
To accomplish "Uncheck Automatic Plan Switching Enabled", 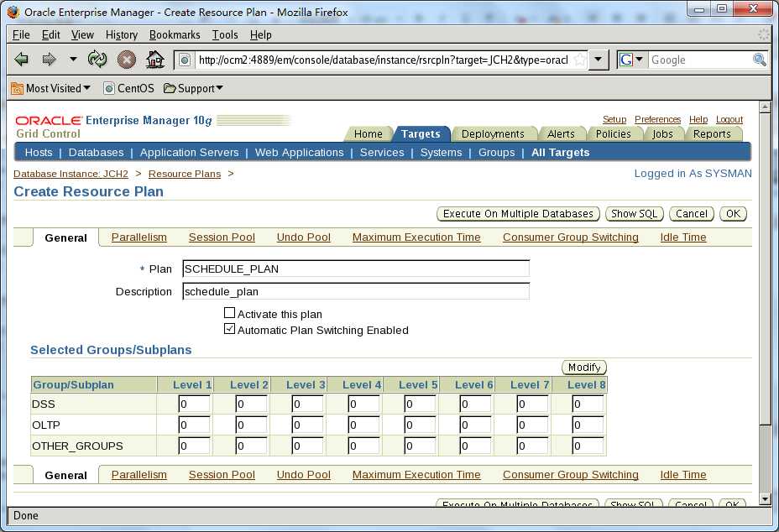I will [229, 329].
